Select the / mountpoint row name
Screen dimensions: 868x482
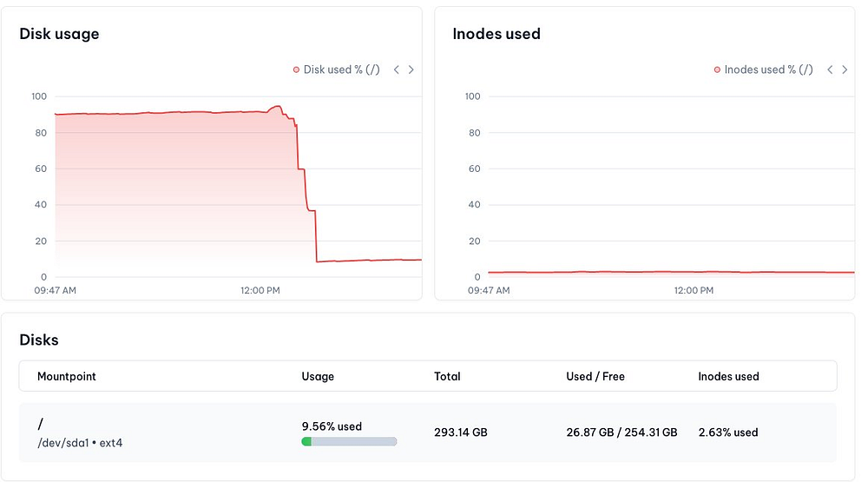coord(41,424)
